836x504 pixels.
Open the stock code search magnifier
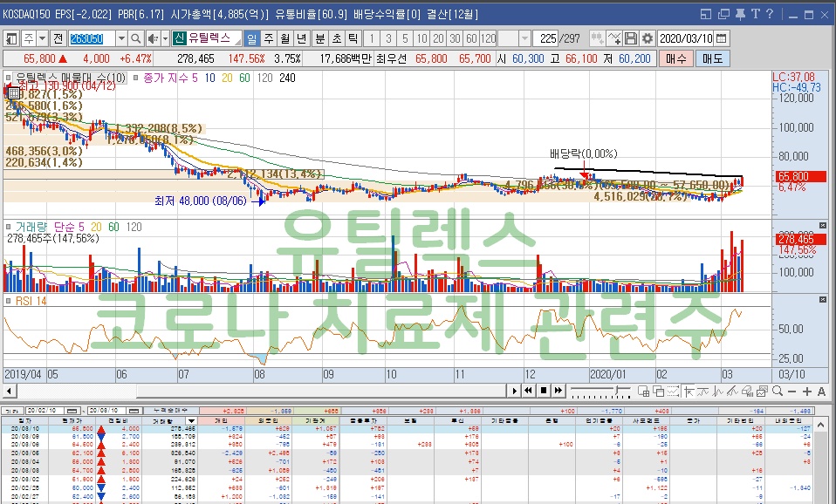click(136, 38)
